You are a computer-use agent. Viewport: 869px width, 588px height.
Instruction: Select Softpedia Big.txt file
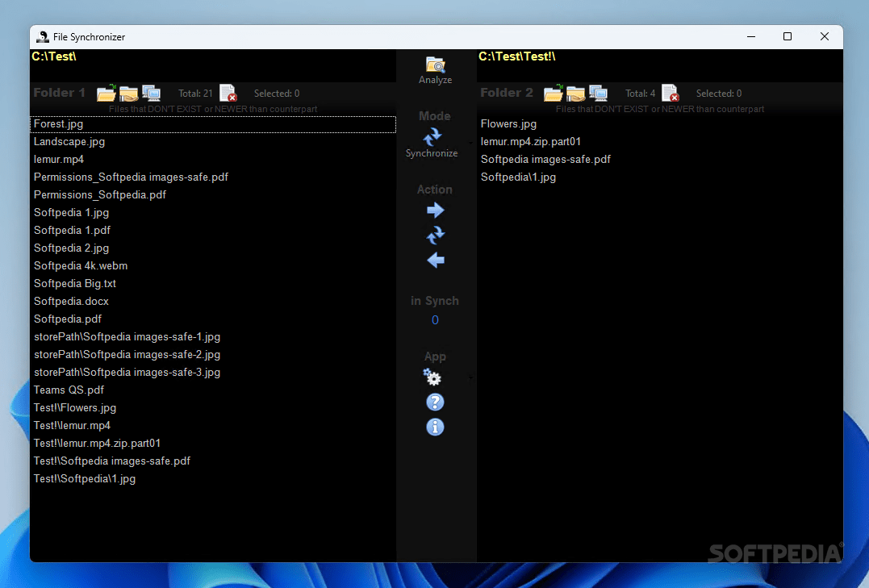coord(213,284)
